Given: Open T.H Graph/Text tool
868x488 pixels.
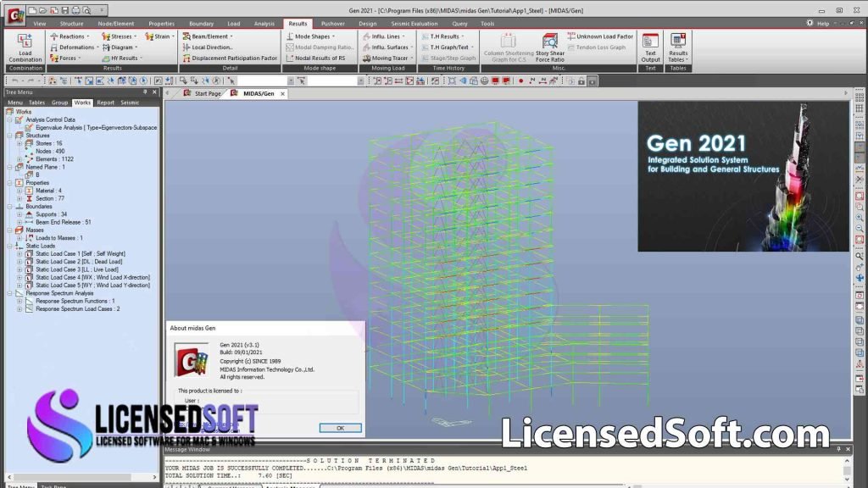Looking at the screenshot, I should (448, 47).
